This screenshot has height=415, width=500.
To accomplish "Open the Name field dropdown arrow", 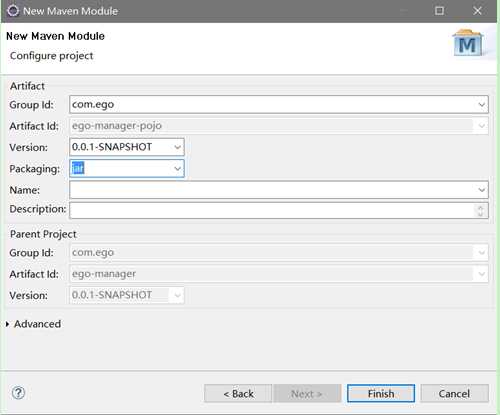I will tap(482, 190).
